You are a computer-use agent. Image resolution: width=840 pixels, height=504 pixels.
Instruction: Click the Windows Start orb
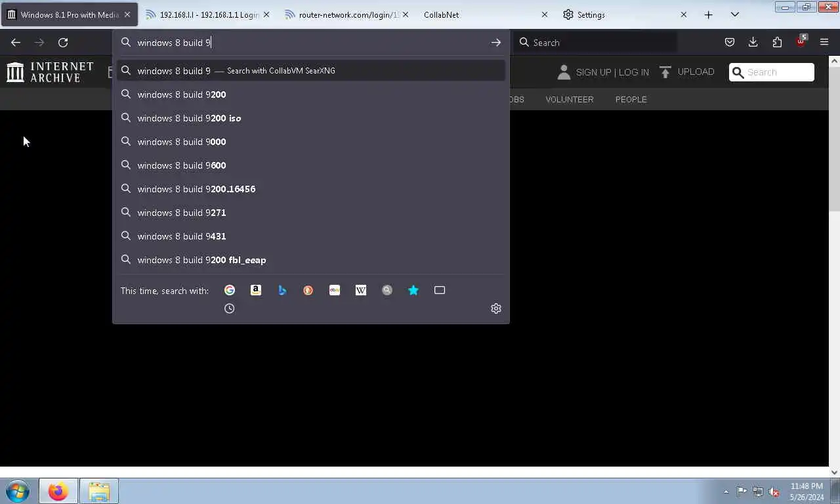pos(18,492)
